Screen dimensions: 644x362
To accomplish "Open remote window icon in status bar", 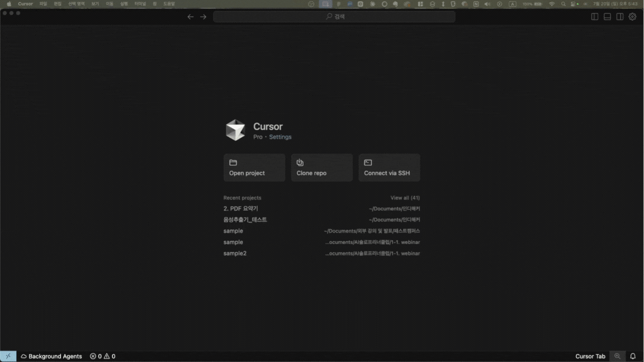I will (8, 356).
